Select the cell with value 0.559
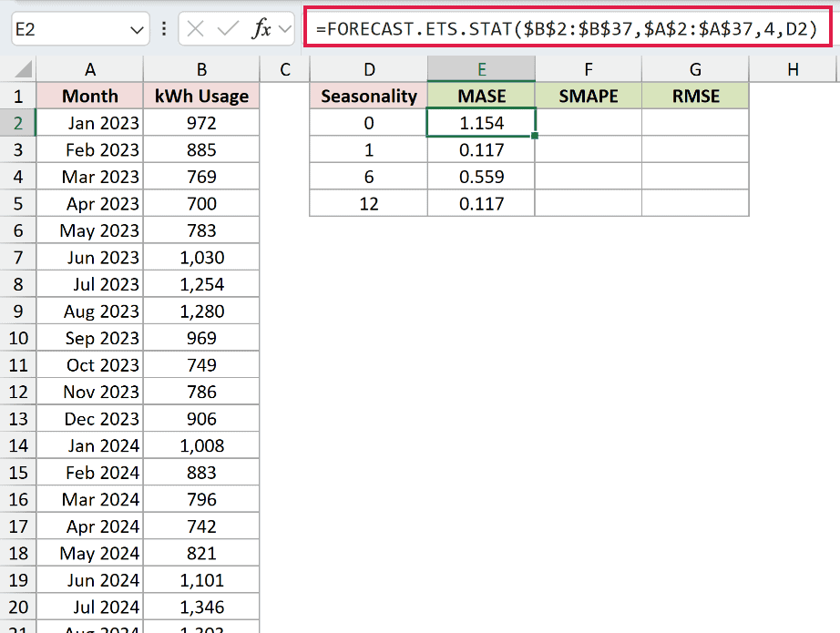Viewport: 840px width, 633px height. click(x=481, y=176)
